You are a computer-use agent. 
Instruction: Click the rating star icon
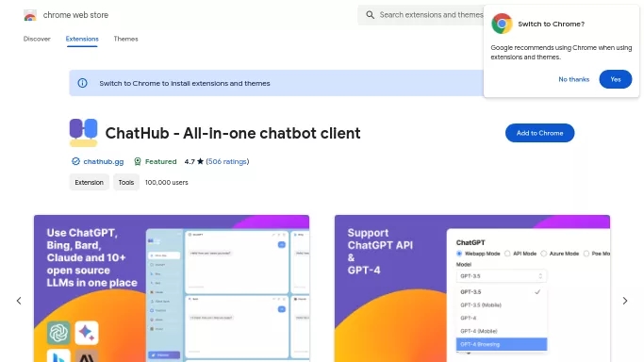coord(201,161)
